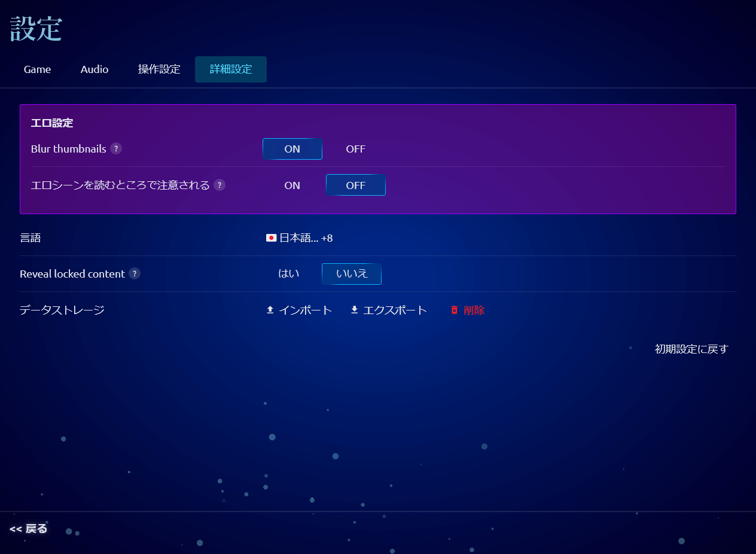Click the help icon beside Blur thumbnails
Screen dimensions: 756x554
tap(116, 149)
